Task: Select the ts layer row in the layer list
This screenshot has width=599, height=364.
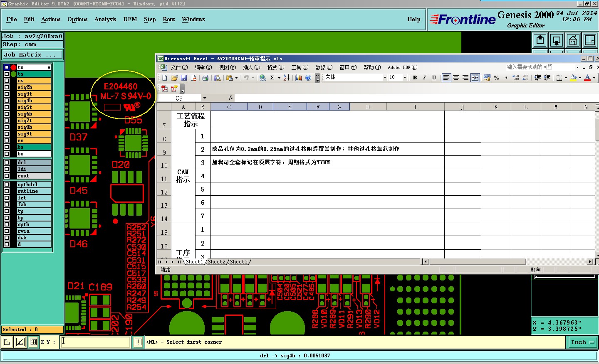Action: click(34, 74)
